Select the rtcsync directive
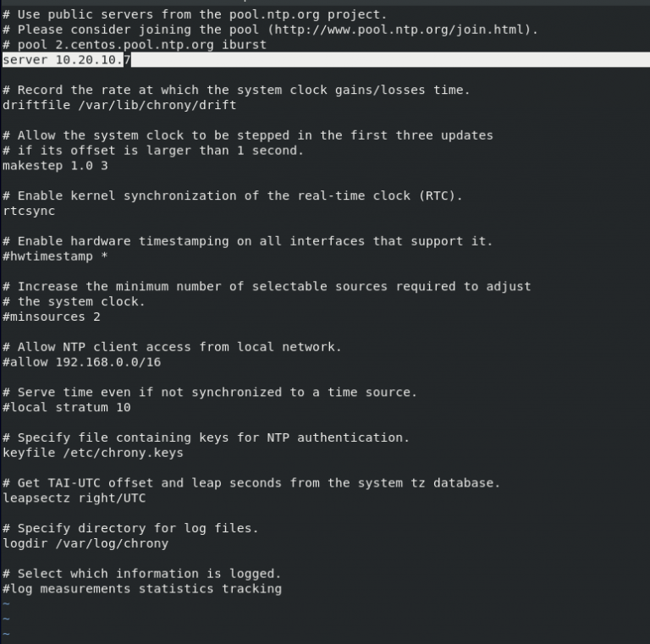The width and height of the screenshot is (650, 644). pos(29,211)
